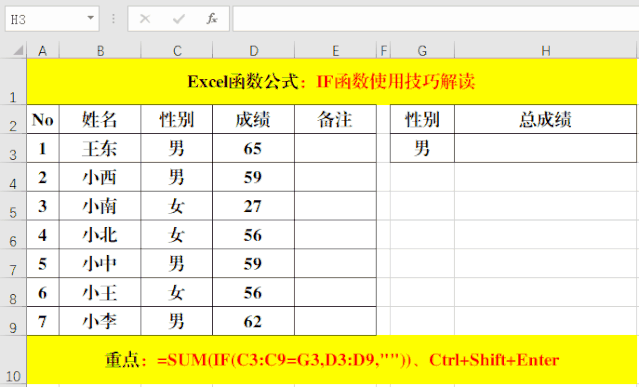Select the cell containing '小北'

coord(100,235)
